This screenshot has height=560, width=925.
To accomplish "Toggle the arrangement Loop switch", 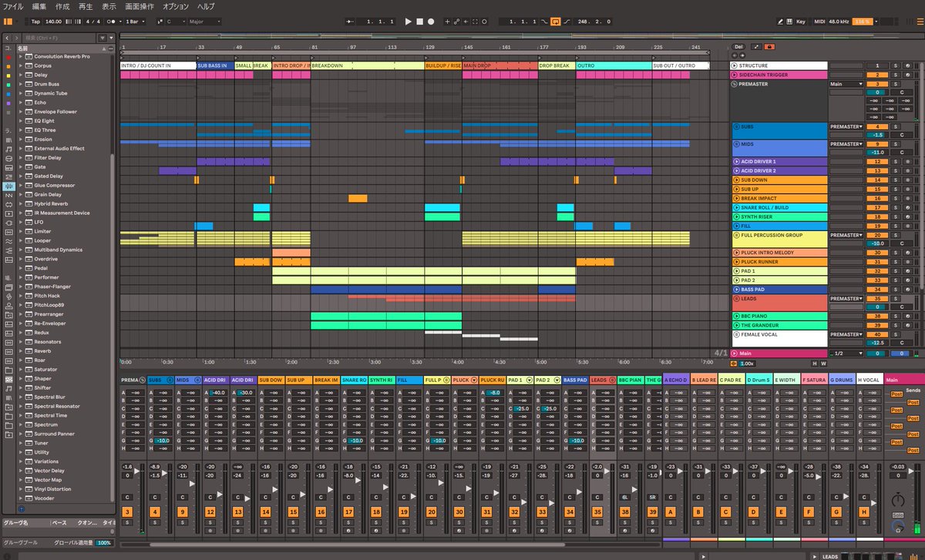I will (x=555, y=22).
